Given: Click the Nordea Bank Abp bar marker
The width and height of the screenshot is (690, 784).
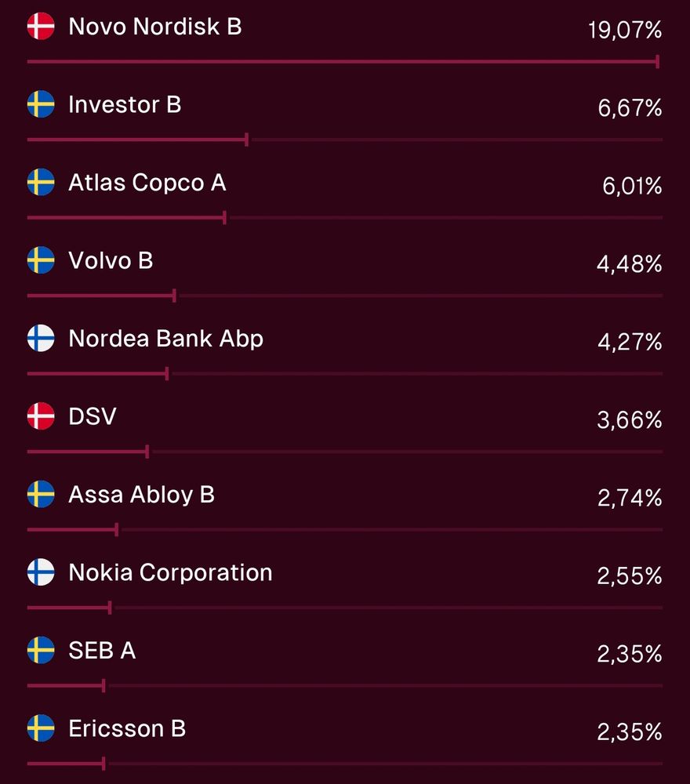Looking at the screenshot, I should pyautogui.click(x=167, y=373).
